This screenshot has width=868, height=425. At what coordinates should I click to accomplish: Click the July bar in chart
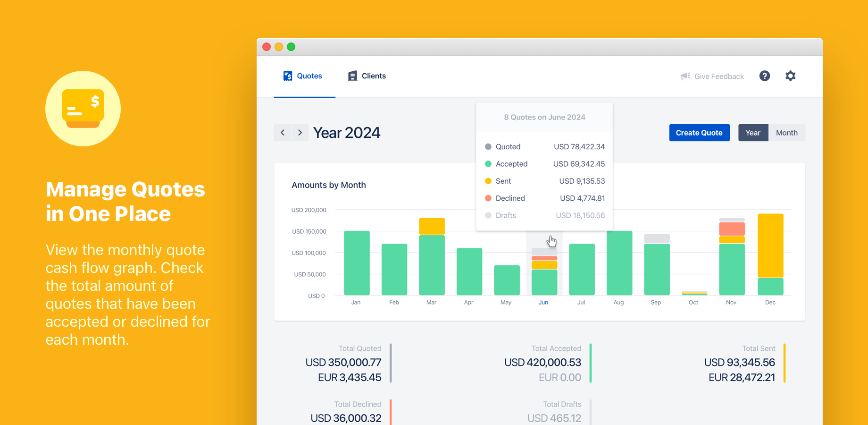[582, 269]
